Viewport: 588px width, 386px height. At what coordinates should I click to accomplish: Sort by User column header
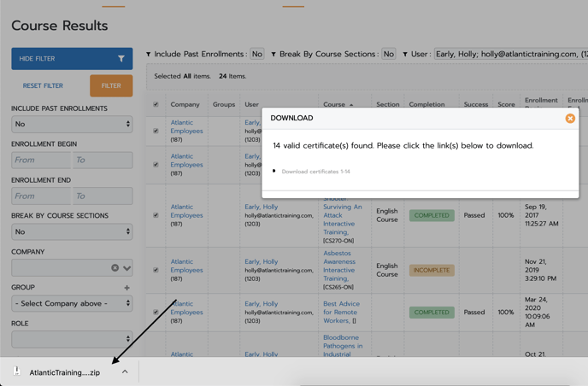click(251, 104)
